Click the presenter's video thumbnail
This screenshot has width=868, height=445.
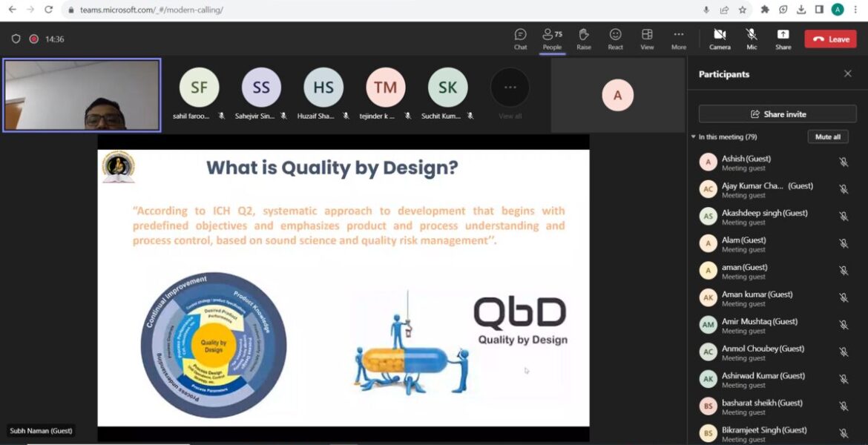(82, 95)
